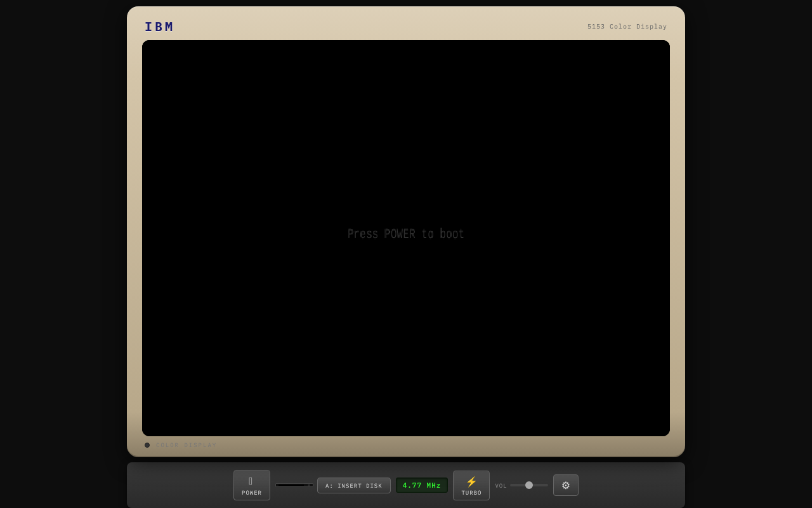Click the TURBO label text
Viewport: 812px width, 508px height.
(x=471, y=493)
